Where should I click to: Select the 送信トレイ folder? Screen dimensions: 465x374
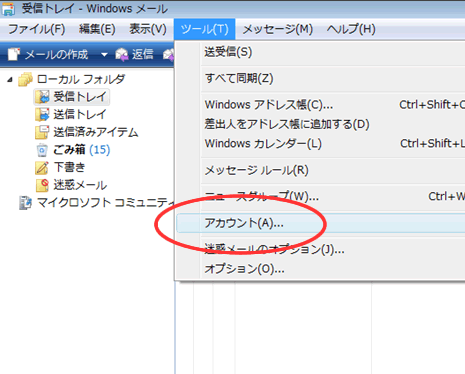pyautogui.click(x=80, y=114)
